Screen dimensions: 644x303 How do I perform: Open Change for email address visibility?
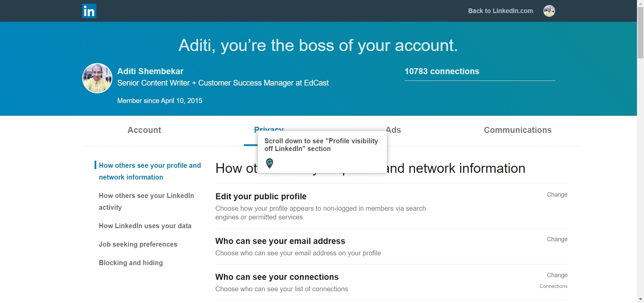557,239
